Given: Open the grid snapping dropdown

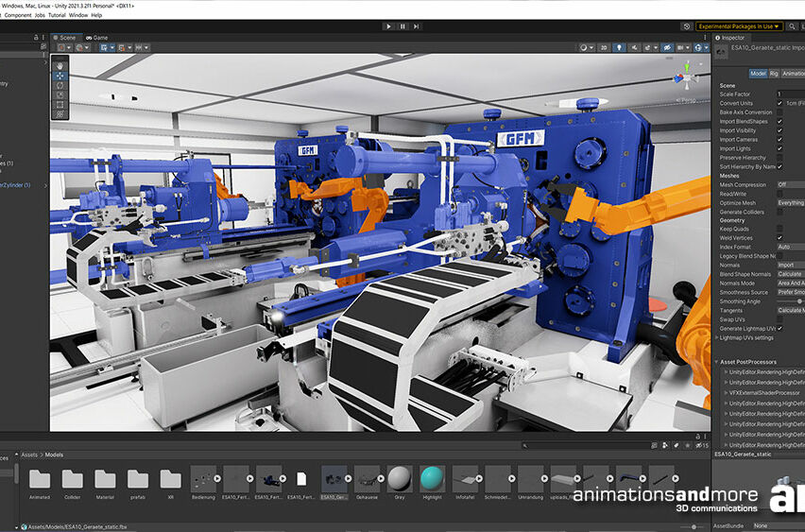Looking at the screenshot, I should click(124, 47).
